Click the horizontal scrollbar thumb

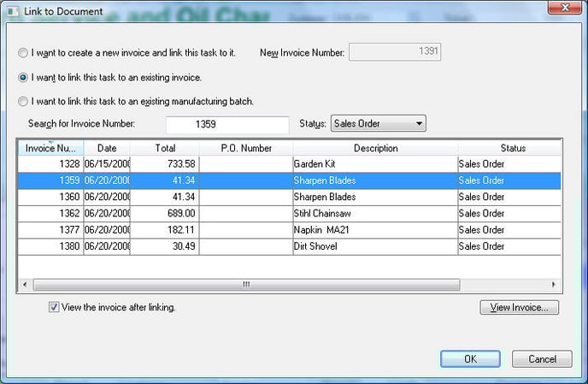246,285
